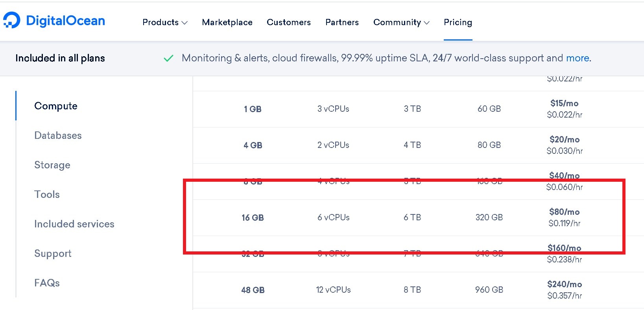Click the DigitalOcean wordmark text

[x=65, y=20]
